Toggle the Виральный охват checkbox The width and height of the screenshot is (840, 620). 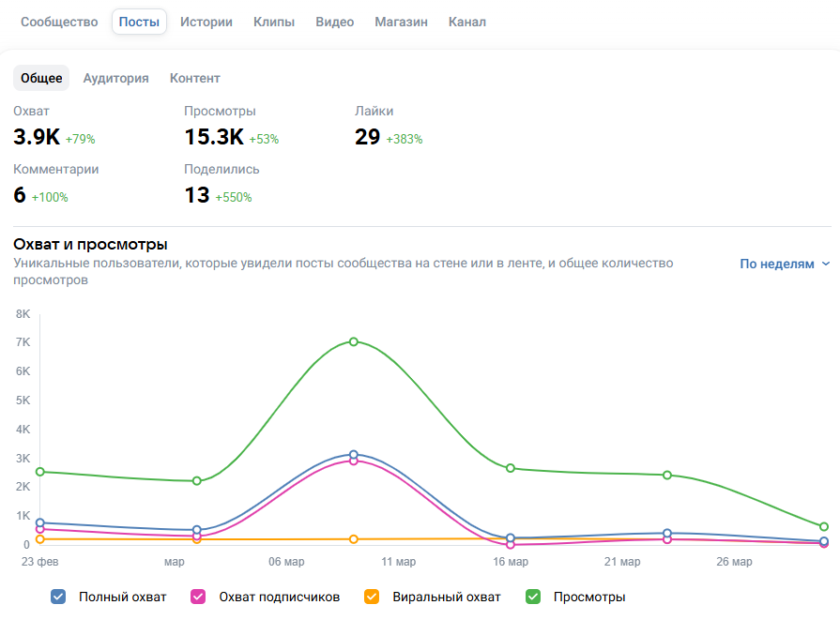[x=372, y=597]
